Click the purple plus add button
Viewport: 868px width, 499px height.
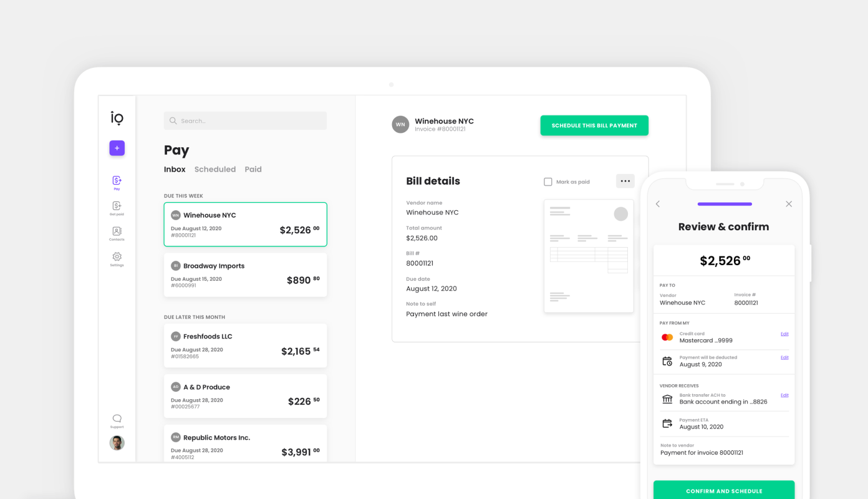tap(117, 148)
